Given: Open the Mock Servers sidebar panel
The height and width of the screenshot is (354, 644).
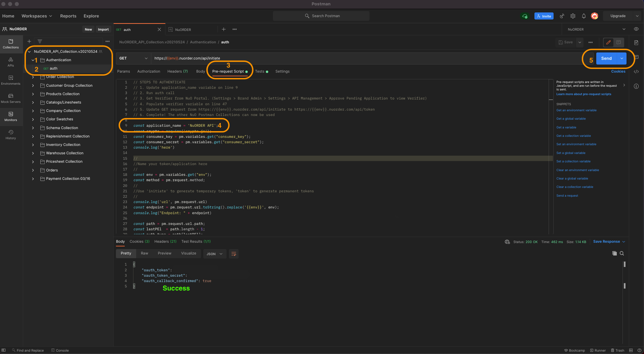Looking at the screenshot, I should click(11, 98).
